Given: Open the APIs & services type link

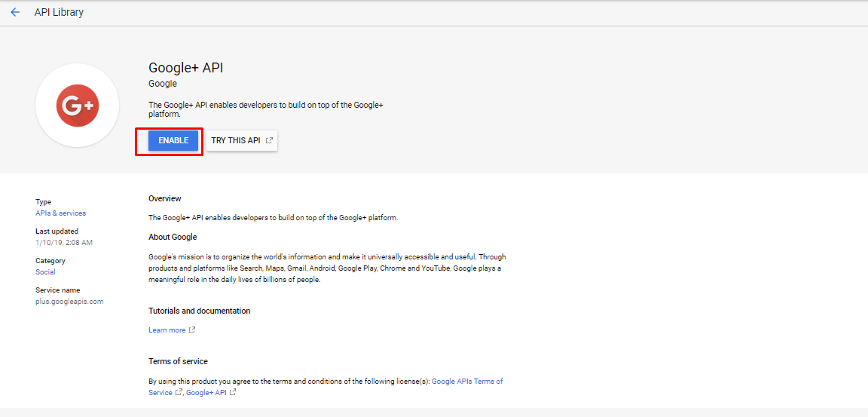Looking at the screenshot, I should (61, 213).
